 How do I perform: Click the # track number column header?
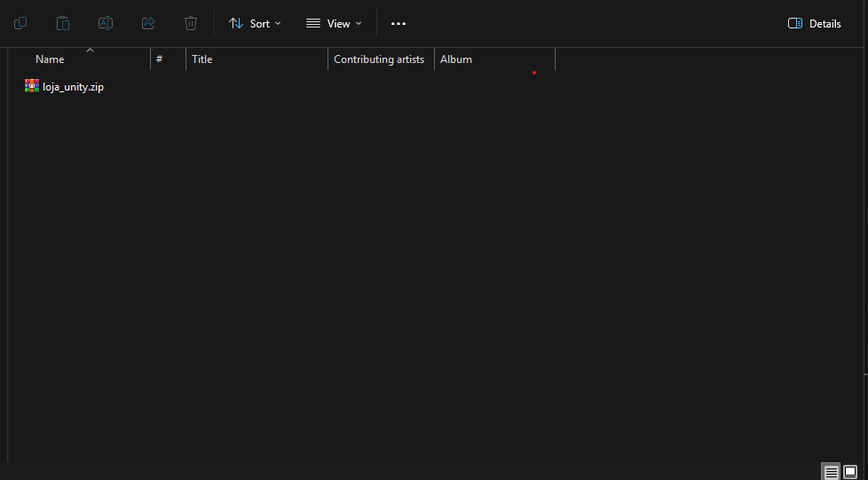tap(160, 59)
